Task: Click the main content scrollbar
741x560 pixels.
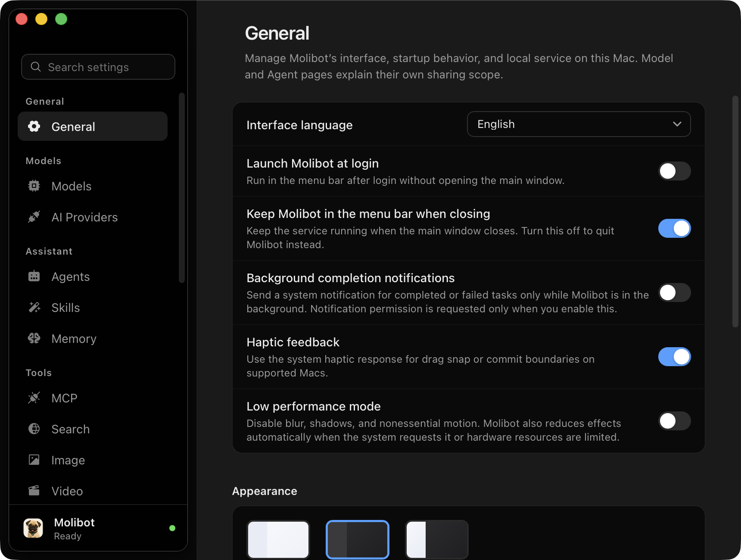Action: coord(735,212)
